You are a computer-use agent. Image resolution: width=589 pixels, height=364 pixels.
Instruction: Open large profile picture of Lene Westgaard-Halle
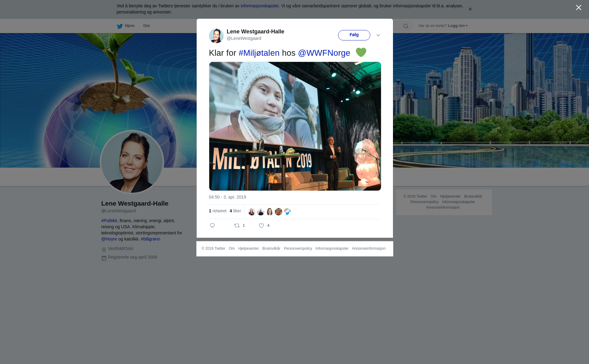[132, 162]
